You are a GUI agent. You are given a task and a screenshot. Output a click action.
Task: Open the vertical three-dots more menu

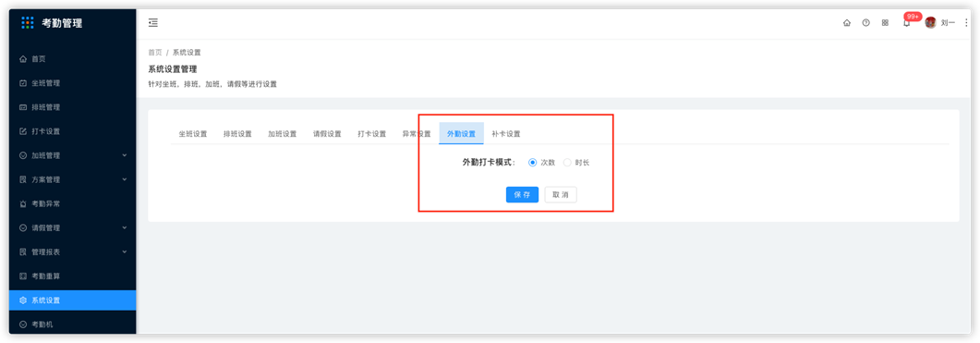966,22
